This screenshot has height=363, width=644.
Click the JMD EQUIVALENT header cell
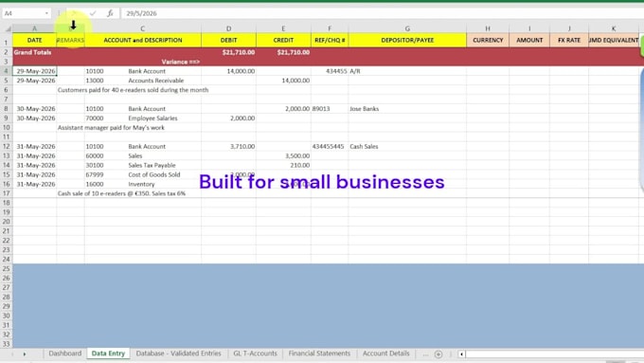click(614, 41)
